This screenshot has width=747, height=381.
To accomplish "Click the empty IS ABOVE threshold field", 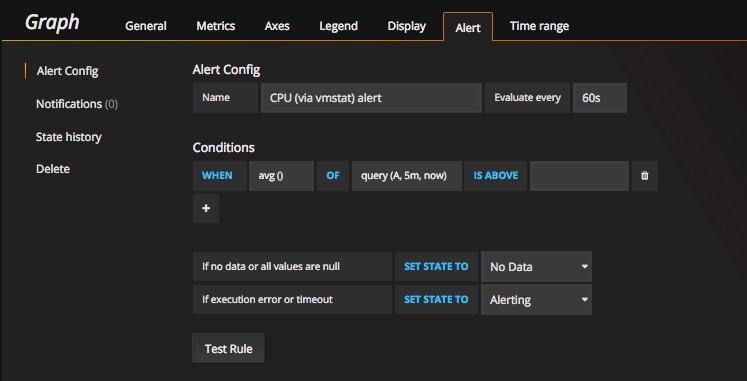I will click(579, 176).
